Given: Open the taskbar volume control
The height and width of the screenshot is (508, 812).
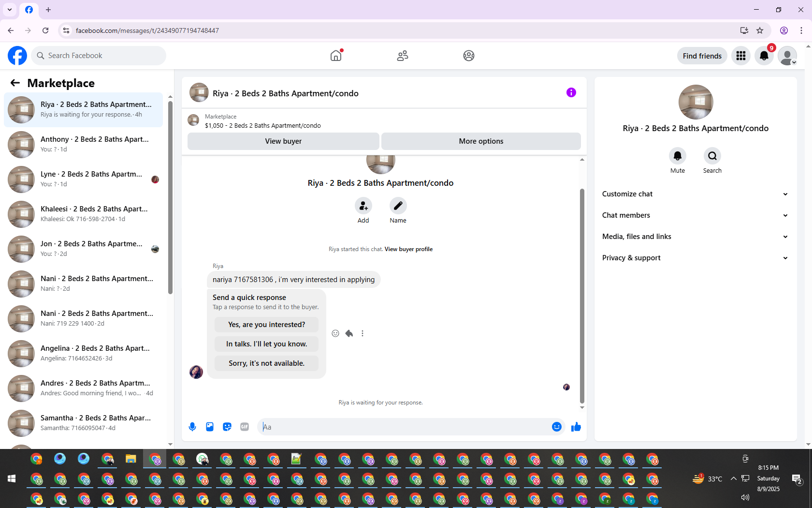Looking at the screenshot, I should [745, 497].
